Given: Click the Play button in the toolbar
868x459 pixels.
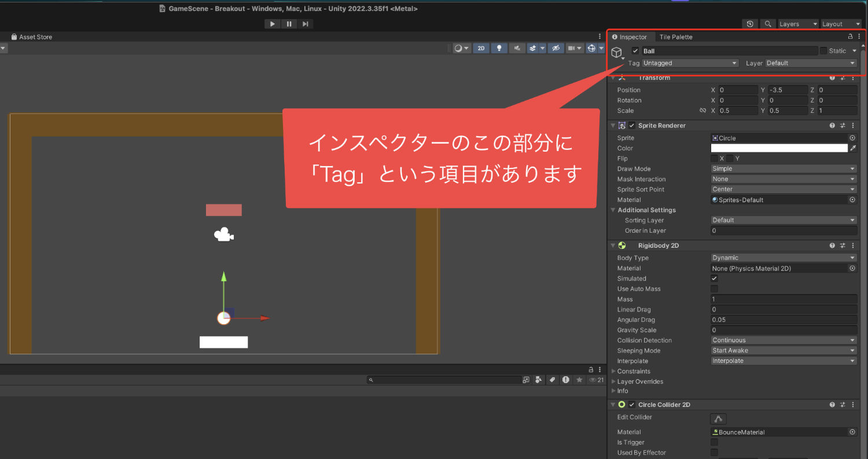Looking at the screenshot, I should click(273, 24).
